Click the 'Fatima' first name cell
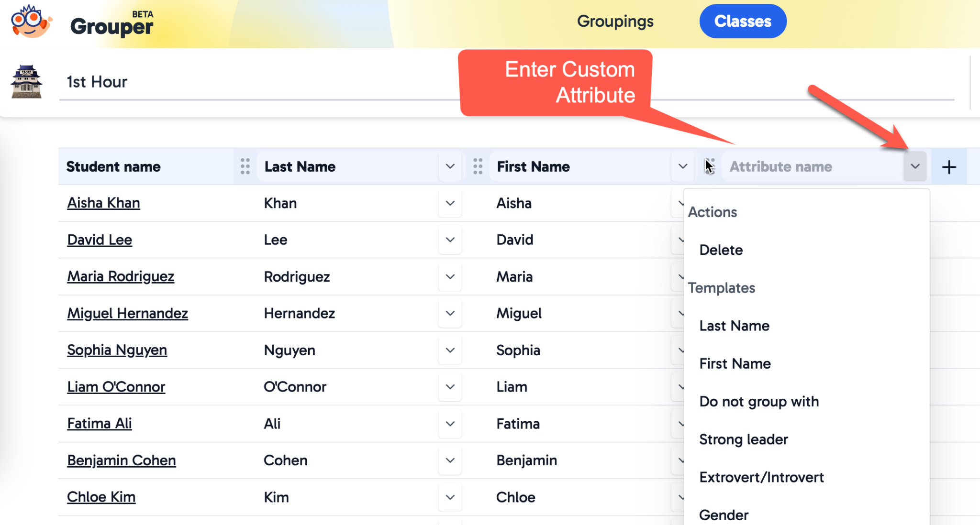The width and height of the screenshot is (980, 525). click(518, 424)
